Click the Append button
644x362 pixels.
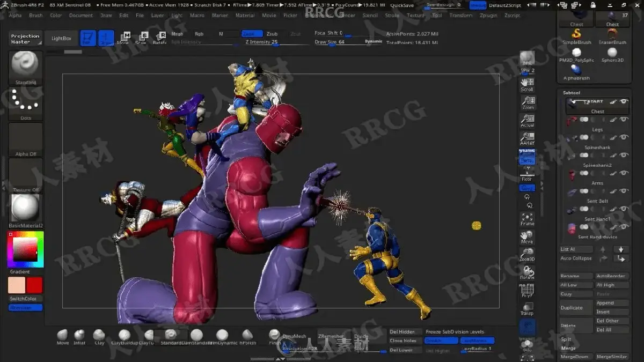[612, 303]
